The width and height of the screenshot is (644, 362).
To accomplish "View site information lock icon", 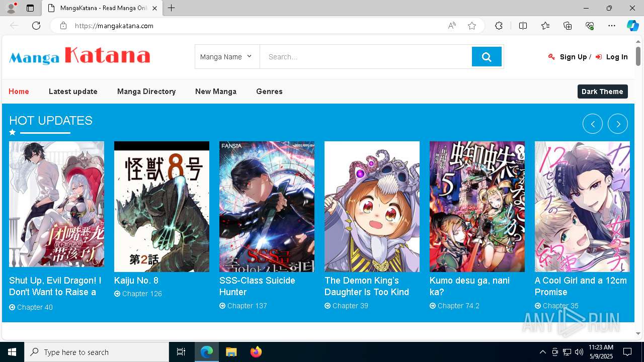I will point(63,26).
